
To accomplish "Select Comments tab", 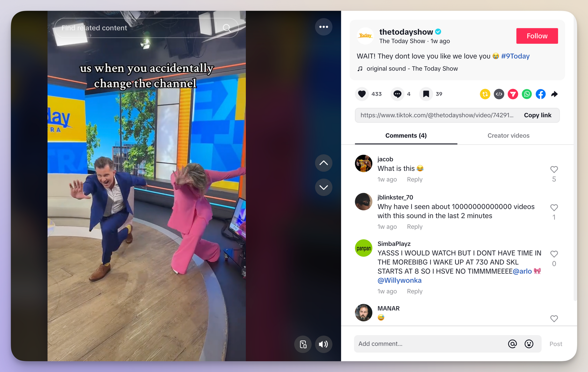I will pos(406,135).
